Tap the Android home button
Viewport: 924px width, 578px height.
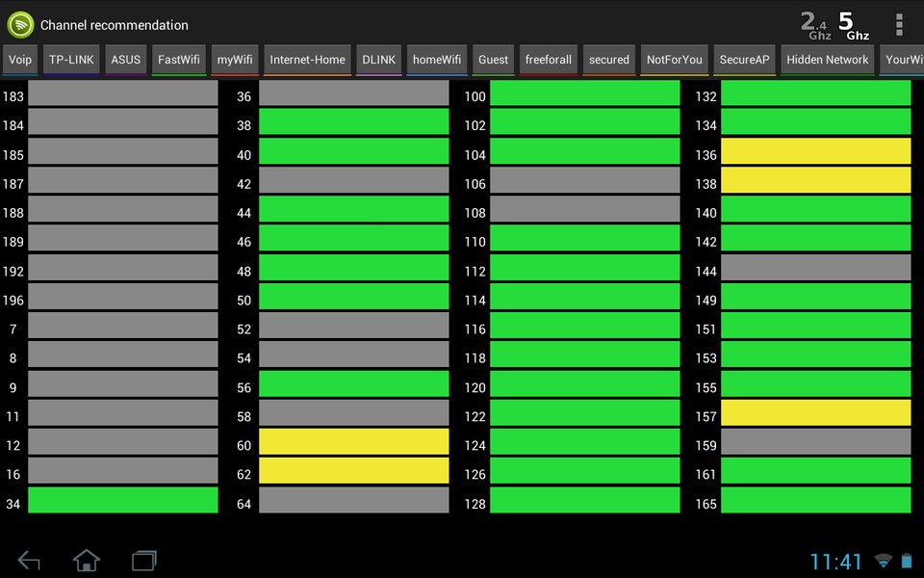point(87,561)
